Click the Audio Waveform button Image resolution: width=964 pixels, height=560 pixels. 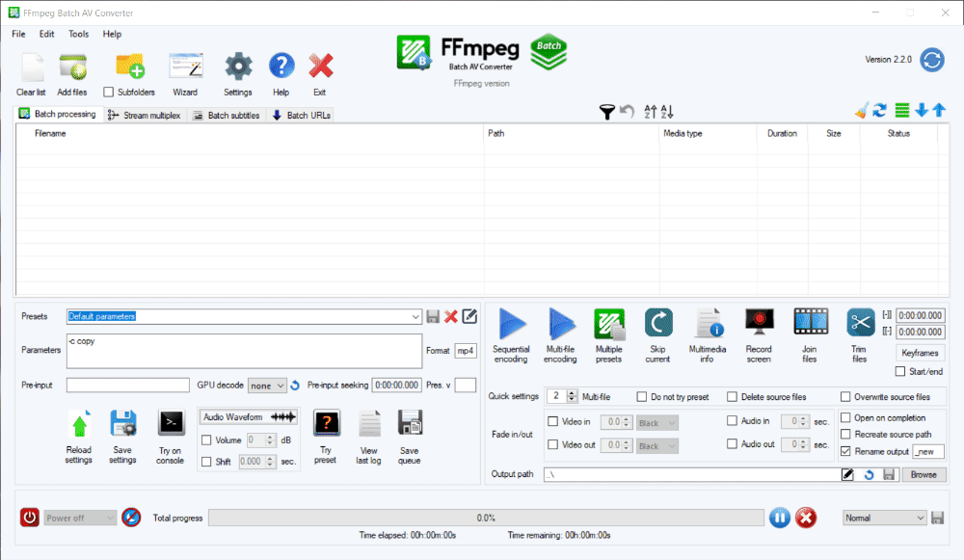[249, 416]
